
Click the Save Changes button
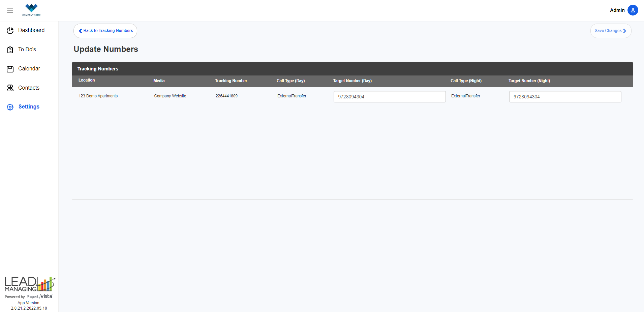pos(611,31)
